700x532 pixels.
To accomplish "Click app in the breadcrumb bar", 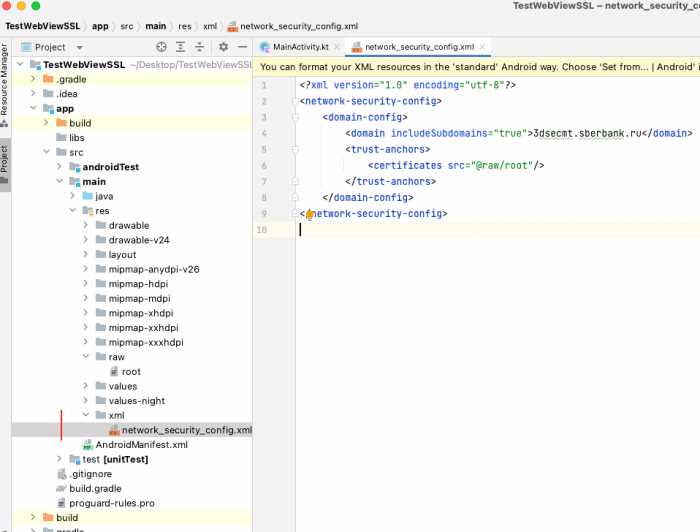I will 100,26.
